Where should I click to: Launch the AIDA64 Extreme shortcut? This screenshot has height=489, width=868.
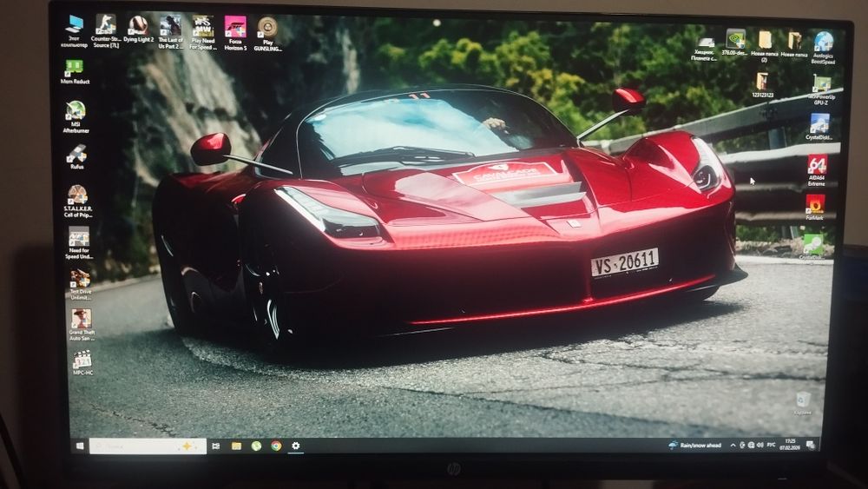[817, 170]
